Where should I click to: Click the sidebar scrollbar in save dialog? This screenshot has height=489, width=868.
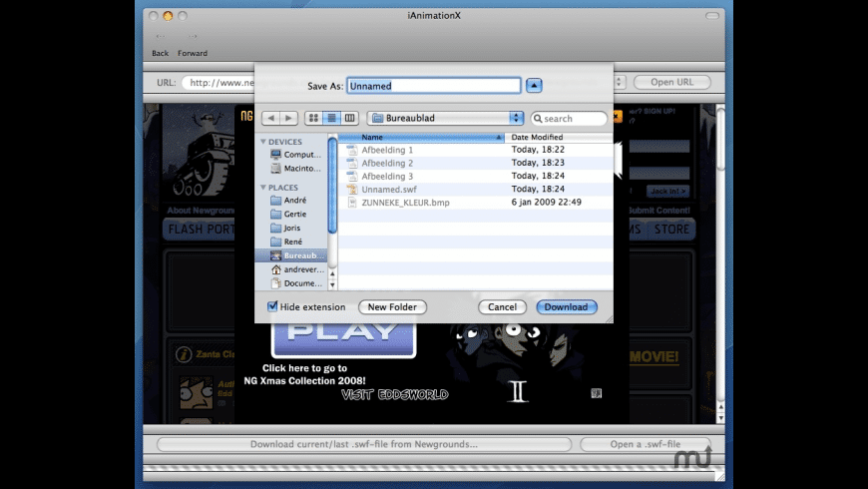coord(332,186)
